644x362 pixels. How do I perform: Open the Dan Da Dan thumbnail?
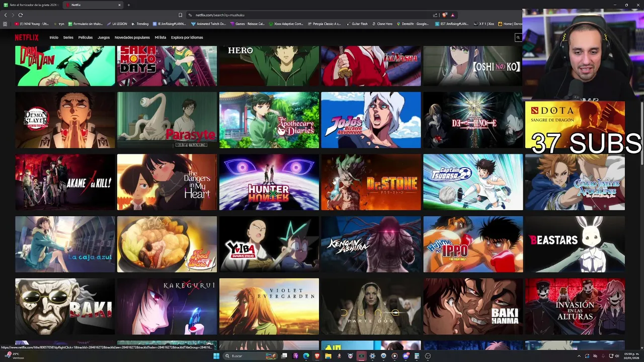[x=65, y=66]
